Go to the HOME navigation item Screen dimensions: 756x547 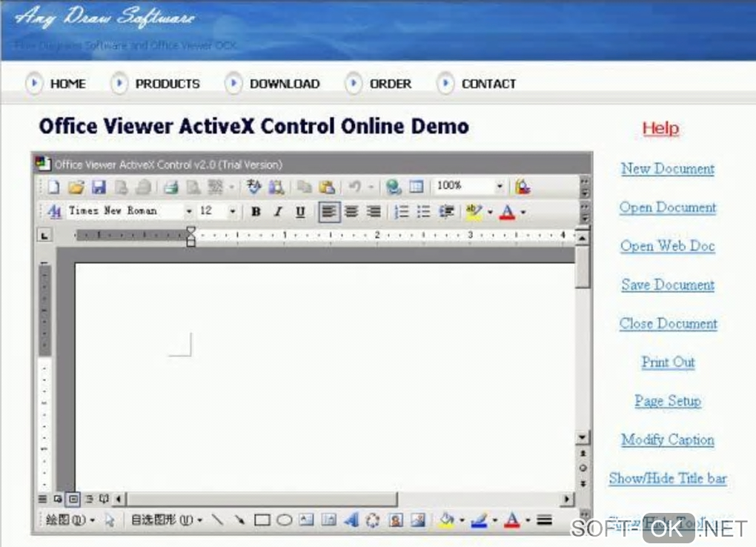[68, 84]
